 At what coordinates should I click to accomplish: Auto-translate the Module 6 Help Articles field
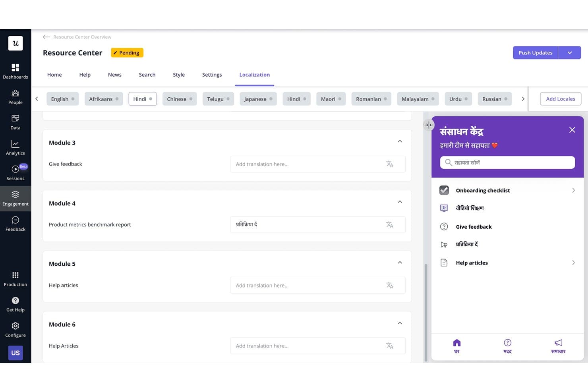(x=390, y=346)
